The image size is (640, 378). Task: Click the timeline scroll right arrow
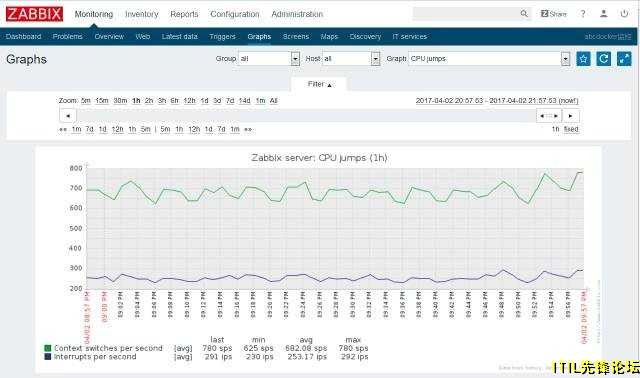[571, 116]
